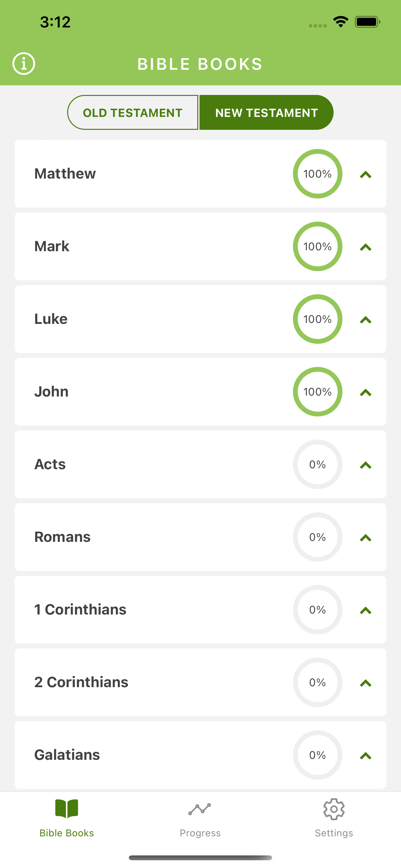Tap the home indicator bar
This screenshot has width=401, height=868.
pyautogui.click(x=200, y=858)
